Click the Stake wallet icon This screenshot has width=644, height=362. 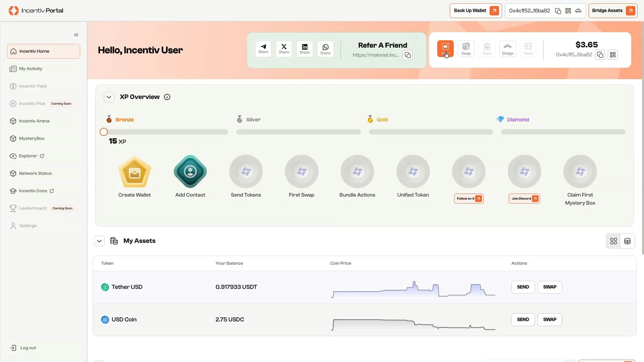pos(528,49)
